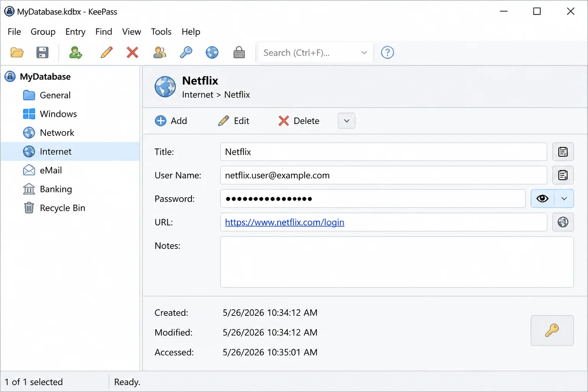The height and width of the screenshot is (392, 588).
Task: Save database using the floppy disk icon
Action: pyautogui.click(x=42, y=52)
